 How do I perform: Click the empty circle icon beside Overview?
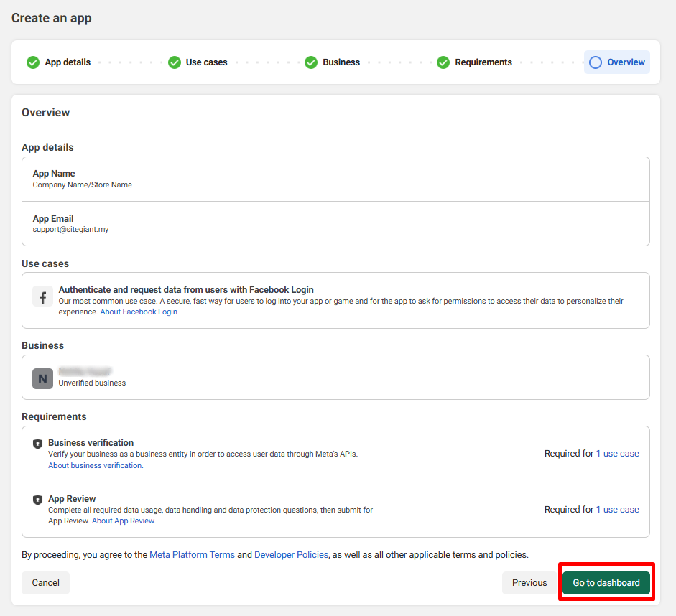pos(596,62)
